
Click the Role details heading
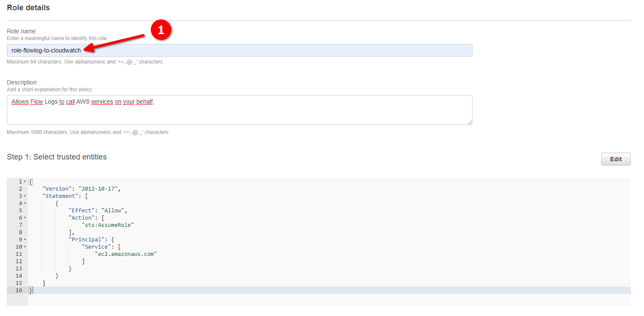tap(28, 8)
